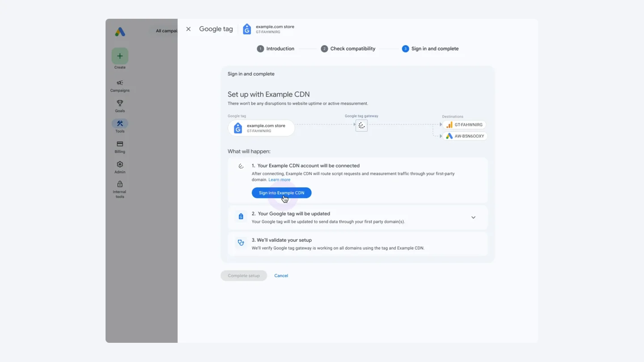
Task: Go to the Introduction step
Action: (x=275, y=49)
